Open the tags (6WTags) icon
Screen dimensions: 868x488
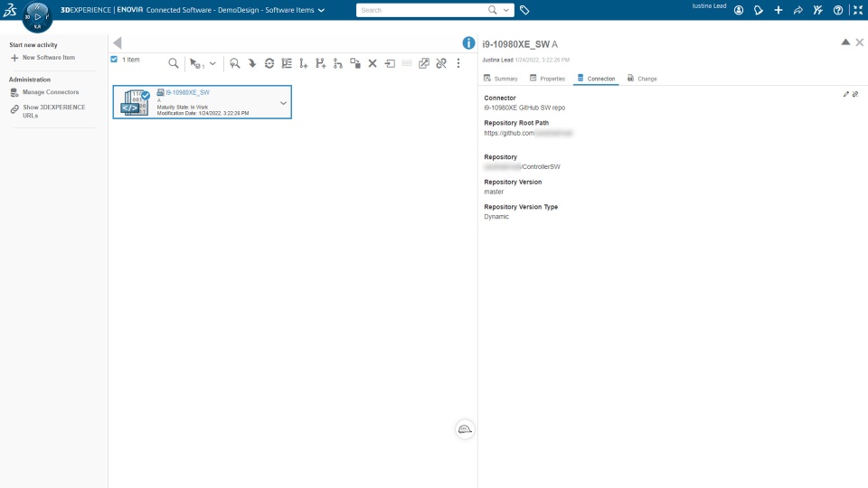(524, 10)
